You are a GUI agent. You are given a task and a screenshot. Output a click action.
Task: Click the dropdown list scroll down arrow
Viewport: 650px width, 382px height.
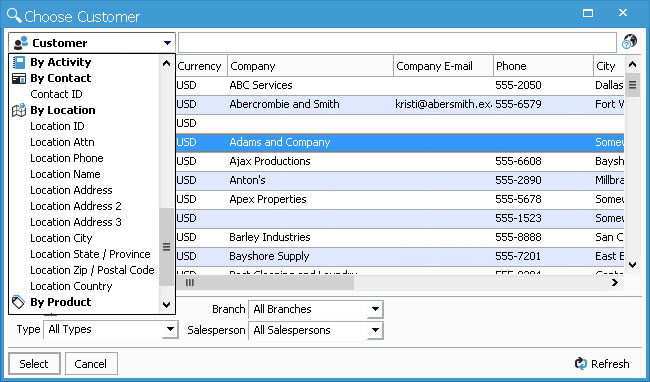(x=167, y=305)
